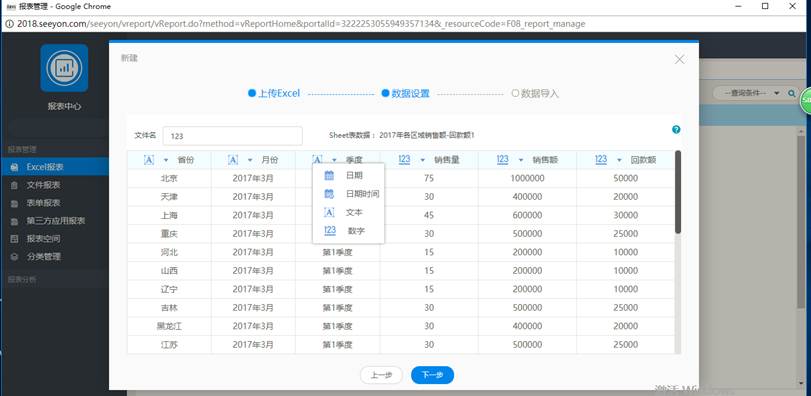The image size is (811, 396).
Task: Click the text type icon of 省份 column
Action: click(149, 160)
